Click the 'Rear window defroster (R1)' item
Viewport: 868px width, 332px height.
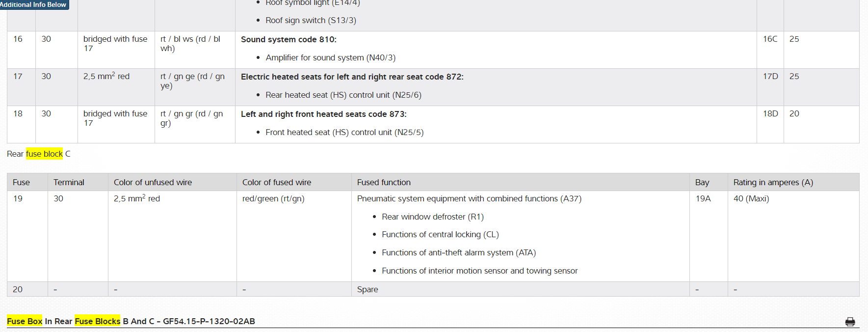(432, 217)
